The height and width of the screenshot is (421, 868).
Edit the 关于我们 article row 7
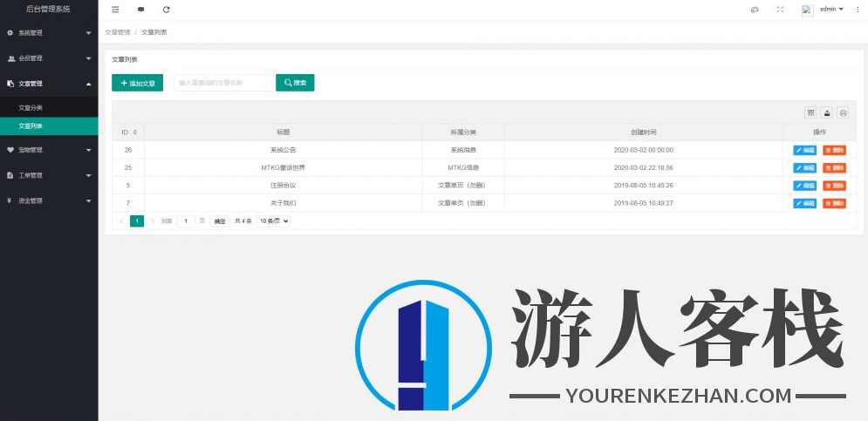[804, 204]
